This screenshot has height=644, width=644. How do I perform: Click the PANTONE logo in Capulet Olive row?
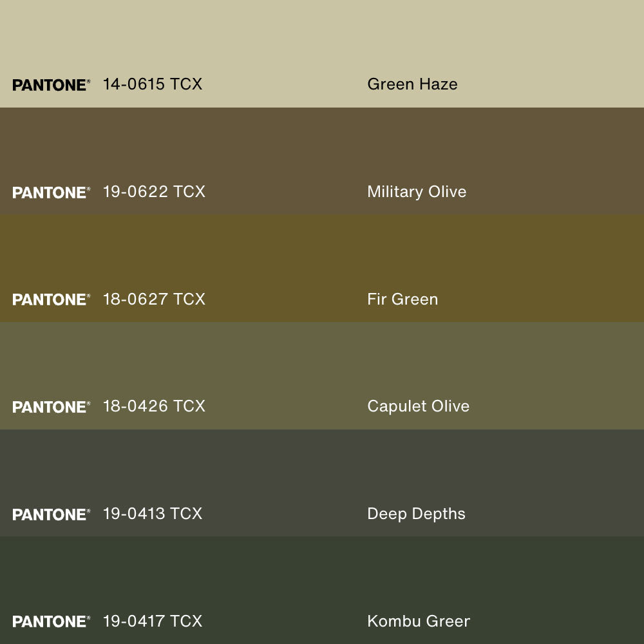(51, 407)
